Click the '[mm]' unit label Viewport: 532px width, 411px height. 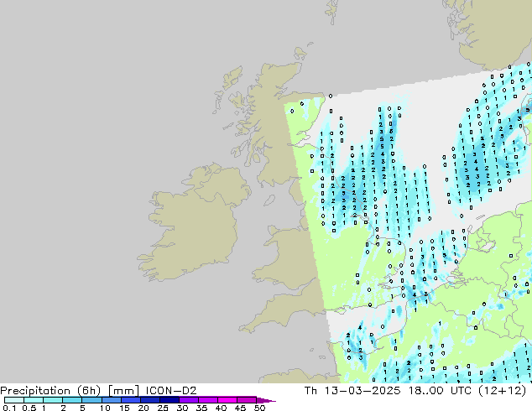[123, 391]
